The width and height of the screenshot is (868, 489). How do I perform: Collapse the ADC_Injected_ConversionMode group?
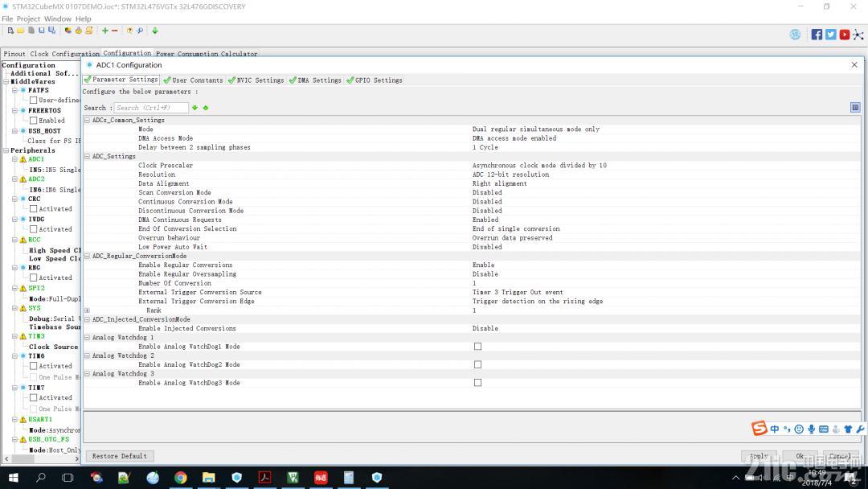87,319
